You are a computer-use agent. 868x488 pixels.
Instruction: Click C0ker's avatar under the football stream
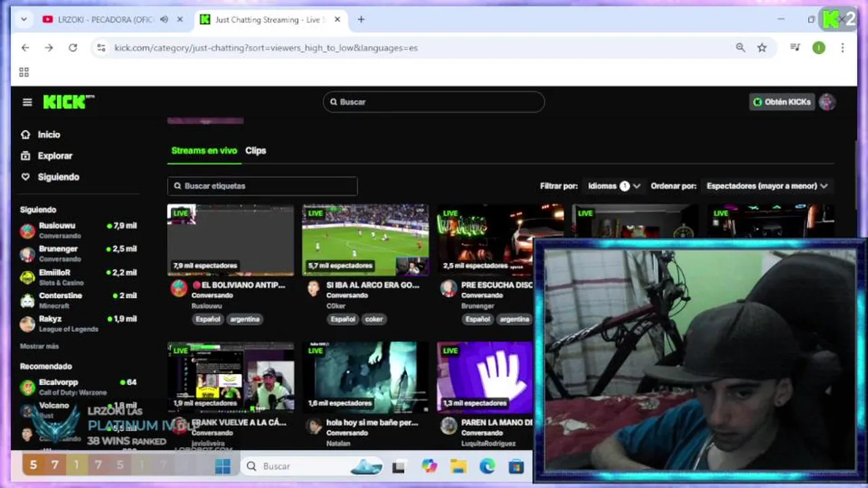click(x=313, y=289)
